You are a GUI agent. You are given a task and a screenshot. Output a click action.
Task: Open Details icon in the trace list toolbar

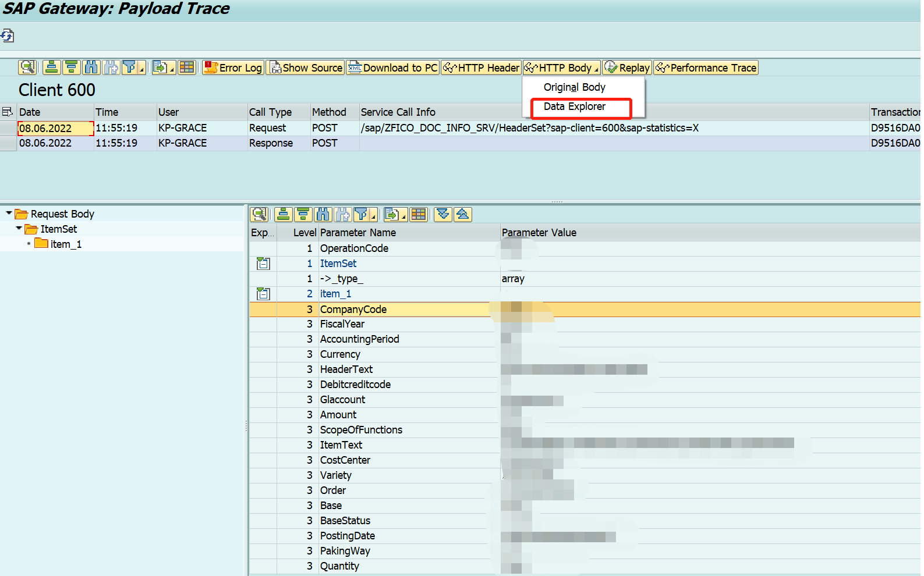tap(27, 67)
